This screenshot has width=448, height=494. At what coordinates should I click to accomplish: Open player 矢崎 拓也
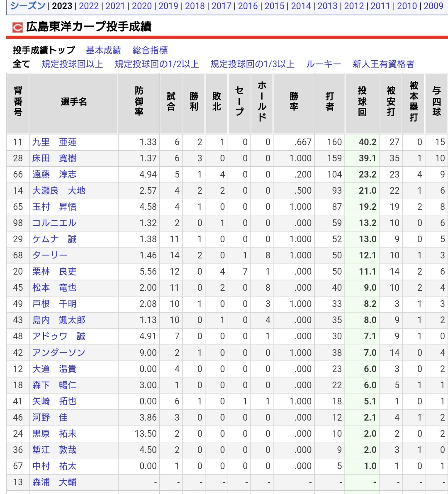point(54,401)
